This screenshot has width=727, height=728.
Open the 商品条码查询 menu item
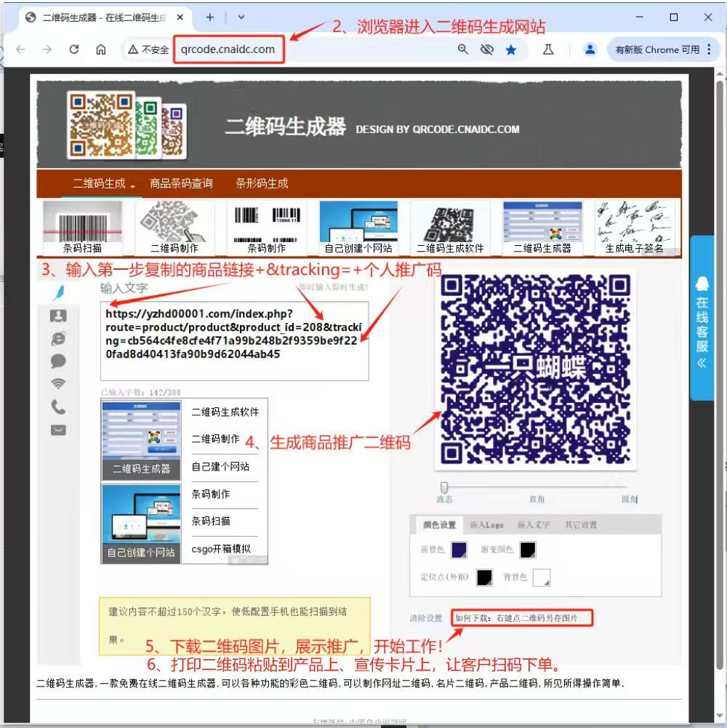181,183
